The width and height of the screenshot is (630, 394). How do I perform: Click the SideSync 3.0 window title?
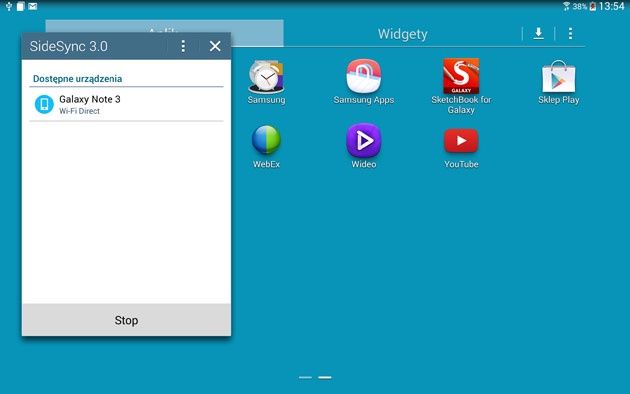click(69, 46)
